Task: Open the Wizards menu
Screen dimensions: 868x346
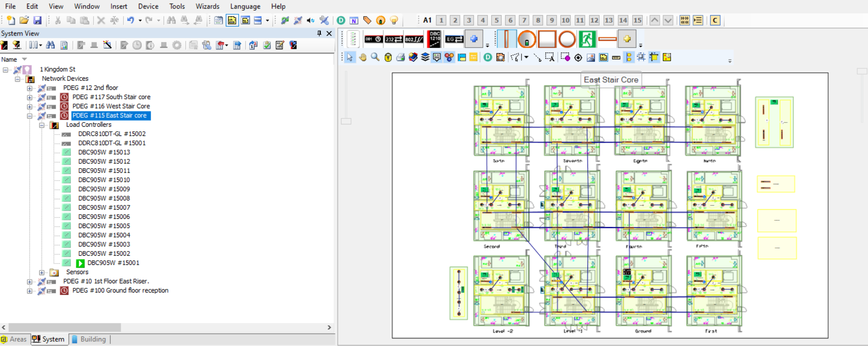Action: (x=207, y=6)
